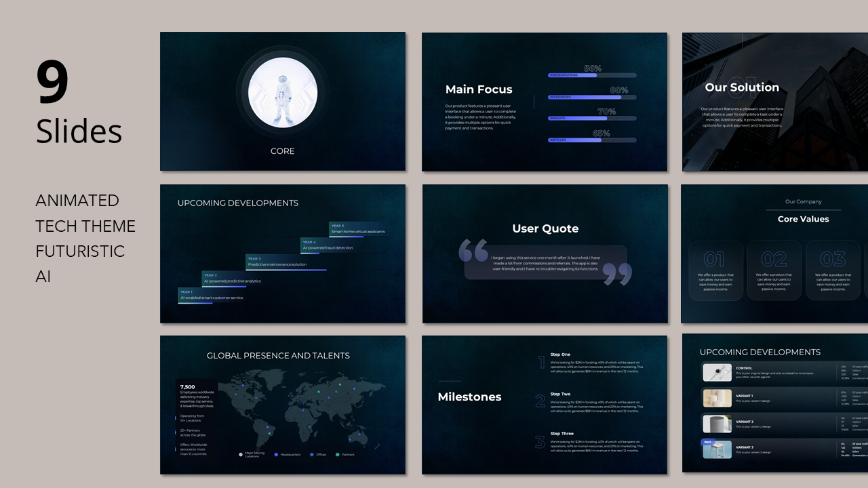Screen dimensions: 868x488
Task: Click the 'Our Company' label
Action: click(x=804, y=202)
